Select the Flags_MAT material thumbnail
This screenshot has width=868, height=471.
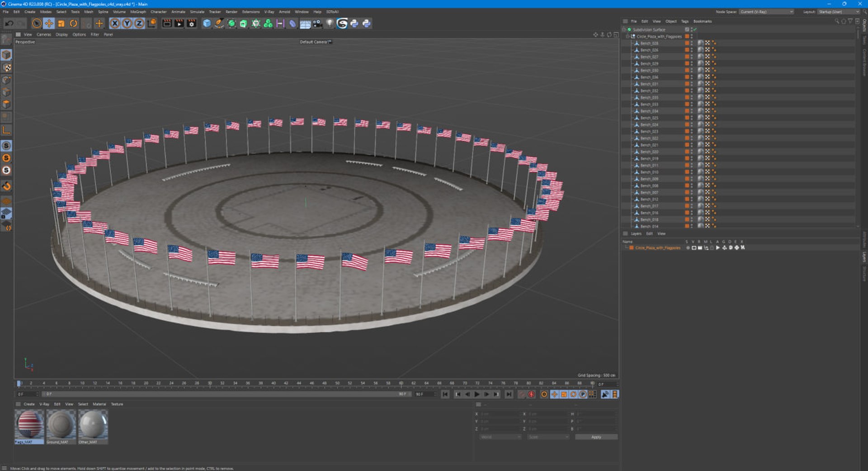pyautogui.click(x=29, y=427)
